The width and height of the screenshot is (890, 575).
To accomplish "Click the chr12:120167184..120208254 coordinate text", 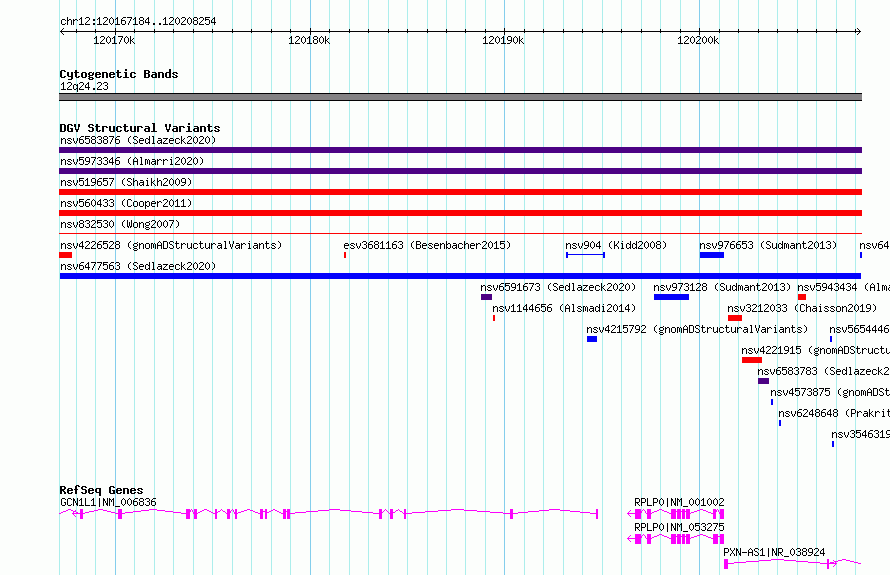I will pos(138,22).
